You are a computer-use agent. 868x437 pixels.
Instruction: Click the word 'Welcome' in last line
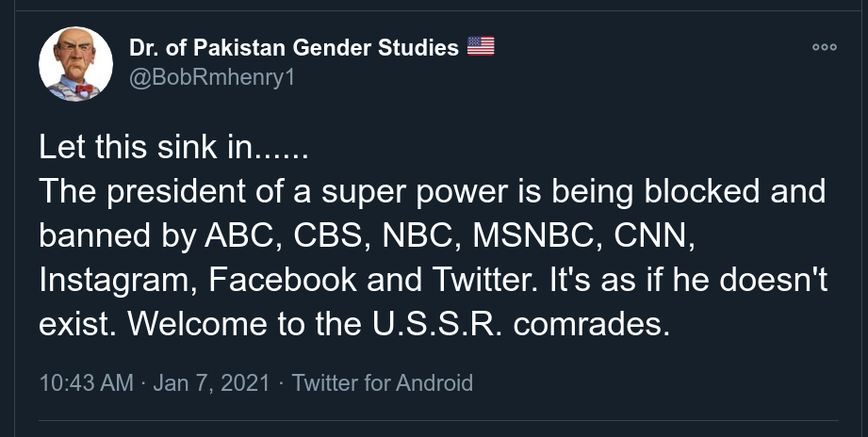(x=198, y=325)
